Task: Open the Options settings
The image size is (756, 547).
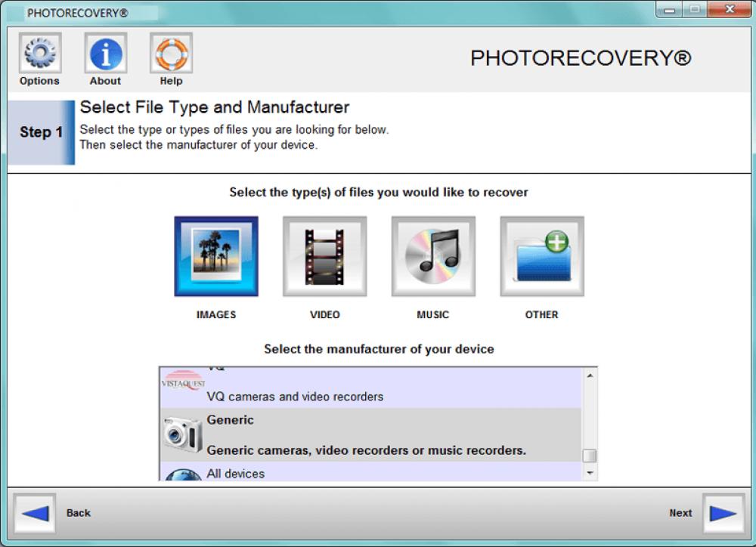Action: coord(39,52)
